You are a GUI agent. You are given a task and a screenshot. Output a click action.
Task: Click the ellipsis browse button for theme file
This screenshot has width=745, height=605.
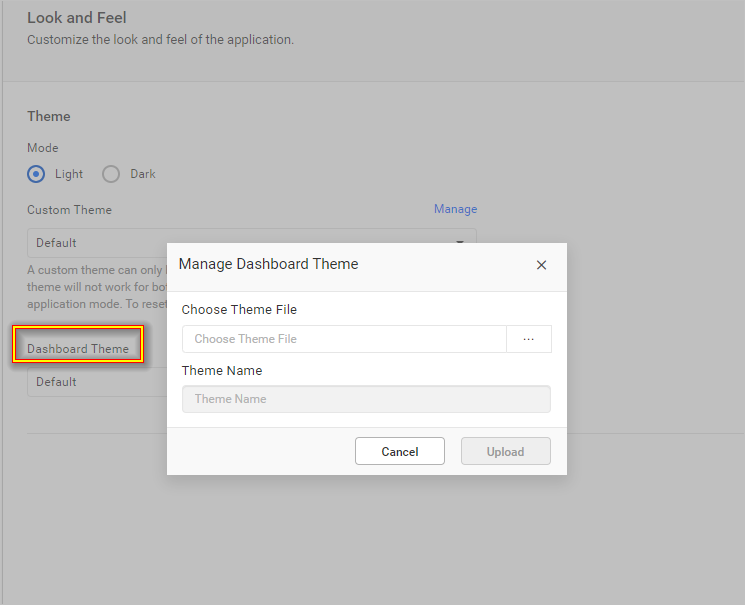tap(529, 339)
